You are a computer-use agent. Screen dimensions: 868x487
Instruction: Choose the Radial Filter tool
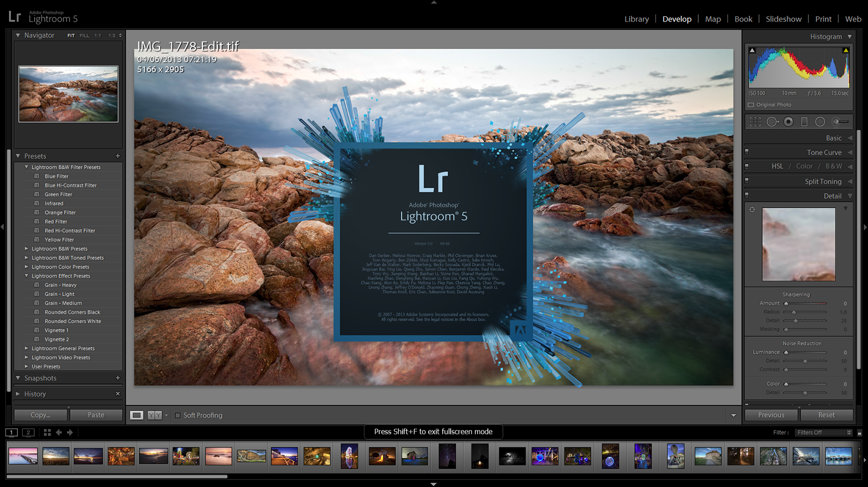click(x=820, y=122)
